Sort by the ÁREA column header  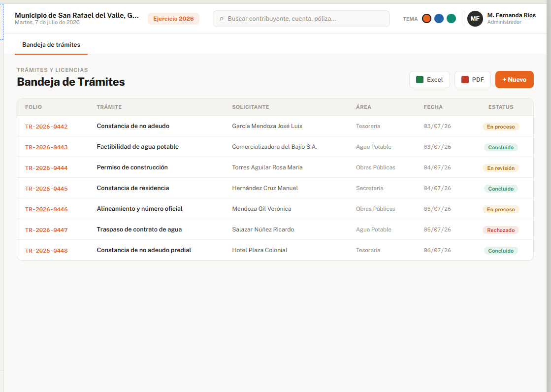[363, 107]
